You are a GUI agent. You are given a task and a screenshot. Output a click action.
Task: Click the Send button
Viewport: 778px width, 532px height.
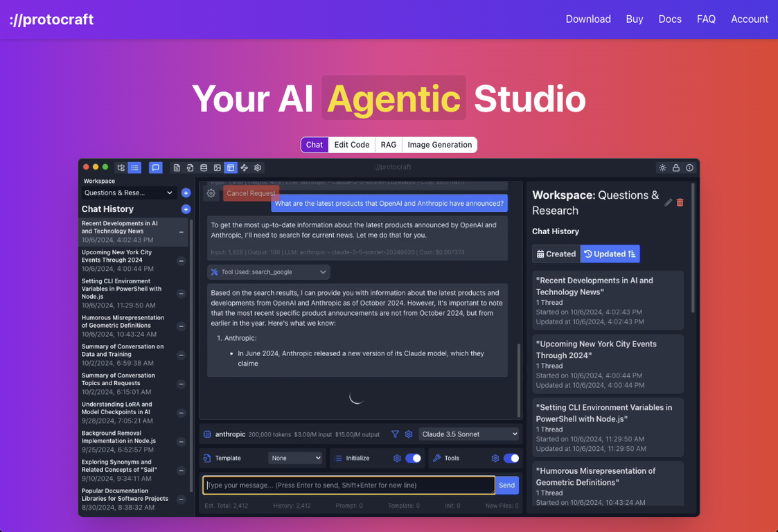(x=506, y=485)
